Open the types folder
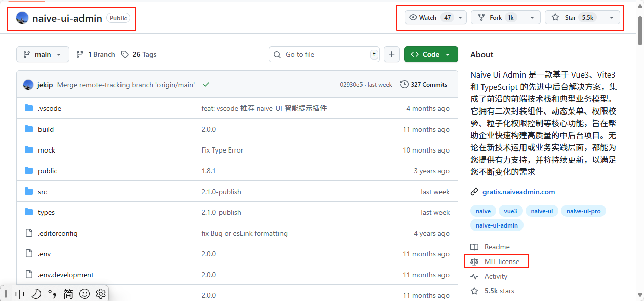The width and height of the screenshot is (644, 301). click(46, 212)
